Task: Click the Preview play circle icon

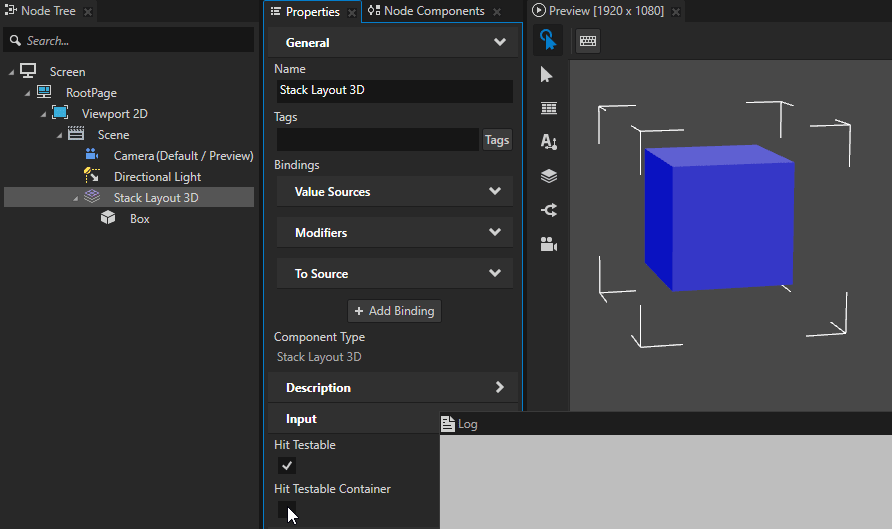Action: point(539,10)
